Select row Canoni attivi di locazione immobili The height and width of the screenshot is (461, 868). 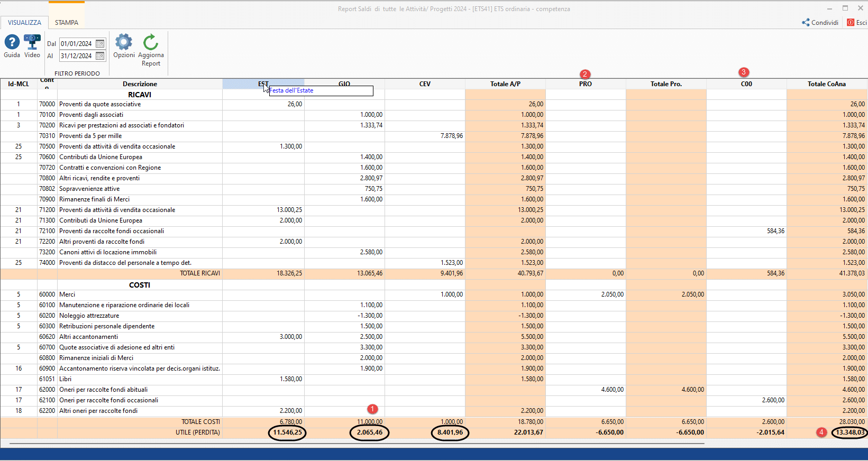(x=434, y=252)
